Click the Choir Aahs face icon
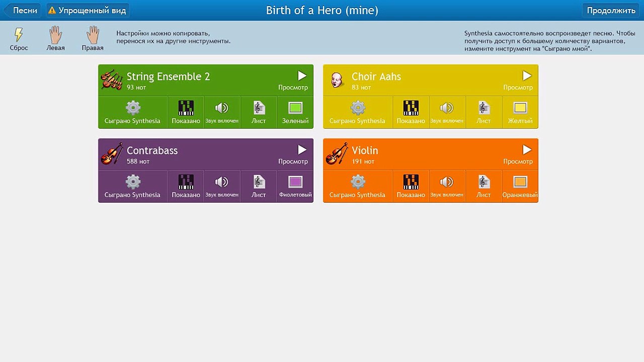644x362 pixels. [337, 80]
